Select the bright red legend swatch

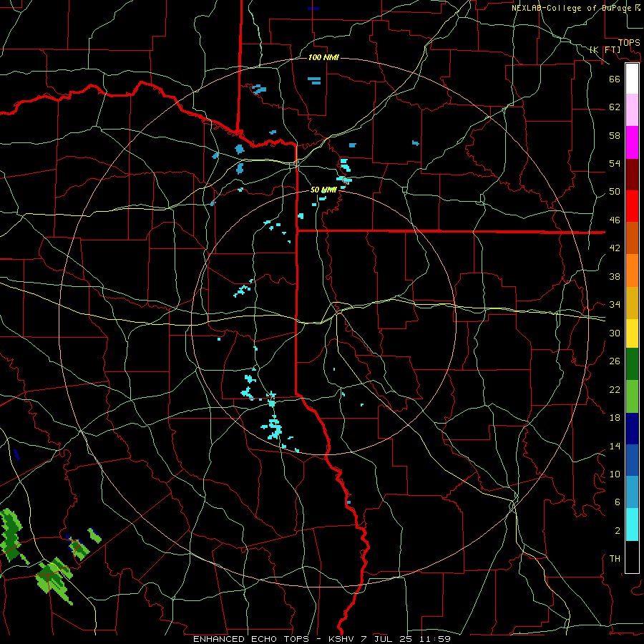(632, 206)
